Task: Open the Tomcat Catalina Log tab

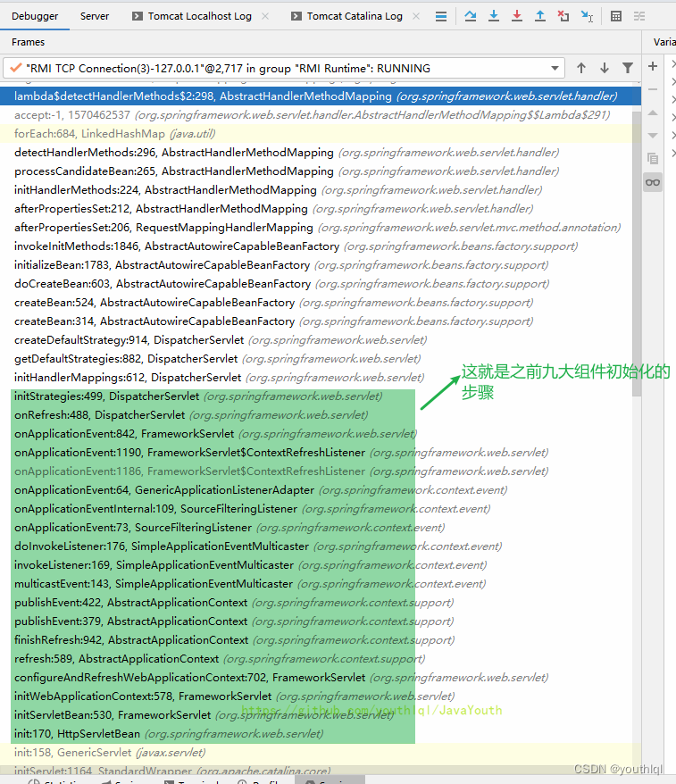Action: pos(355,16)
